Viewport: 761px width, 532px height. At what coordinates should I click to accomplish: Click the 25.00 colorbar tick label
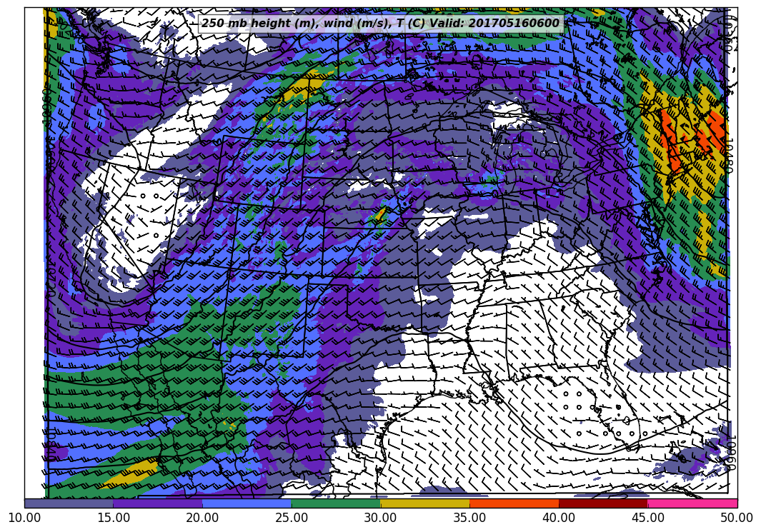point(292,518)
